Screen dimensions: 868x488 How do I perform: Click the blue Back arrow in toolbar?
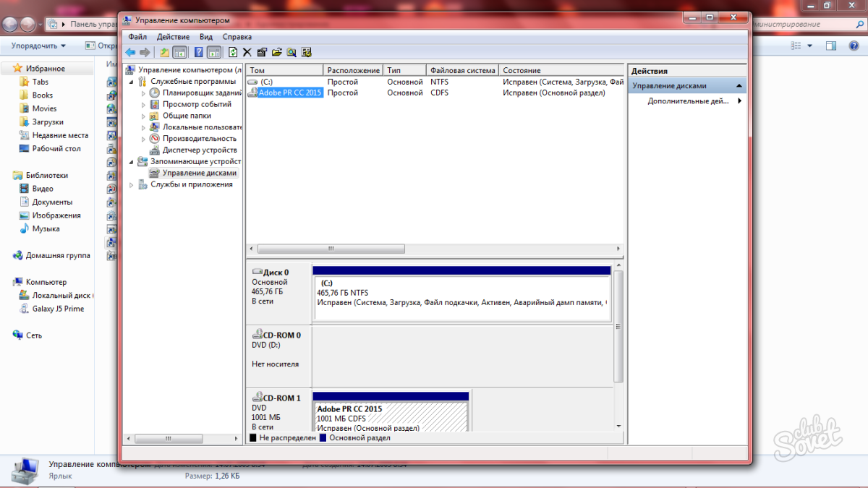pos(130,52)
